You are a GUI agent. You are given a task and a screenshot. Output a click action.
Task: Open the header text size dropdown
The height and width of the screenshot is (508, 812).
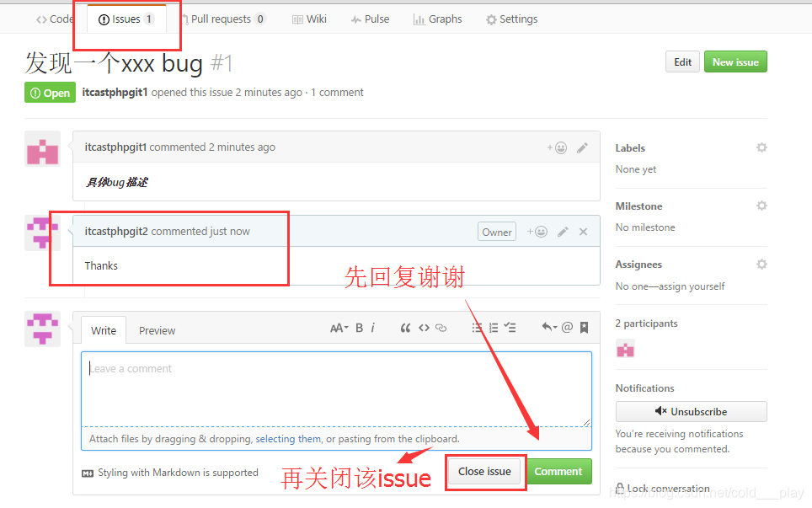[339, 328]
